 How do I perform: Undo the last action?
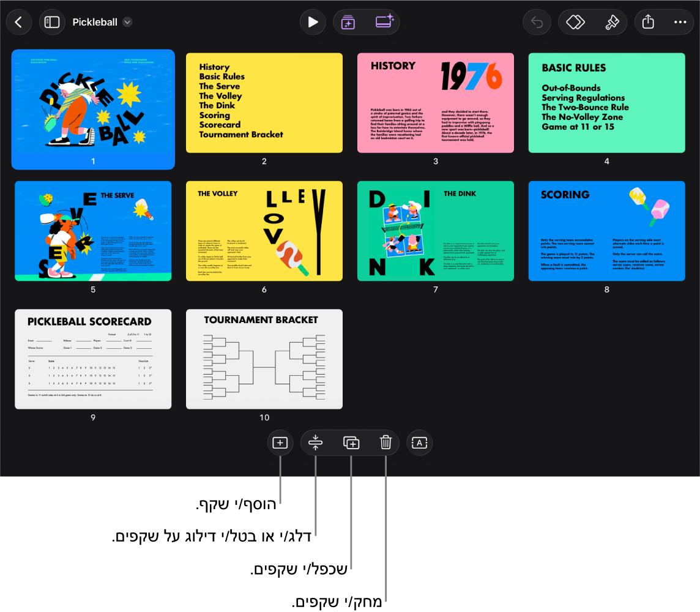pyautogui.click(x=537, y=22)
